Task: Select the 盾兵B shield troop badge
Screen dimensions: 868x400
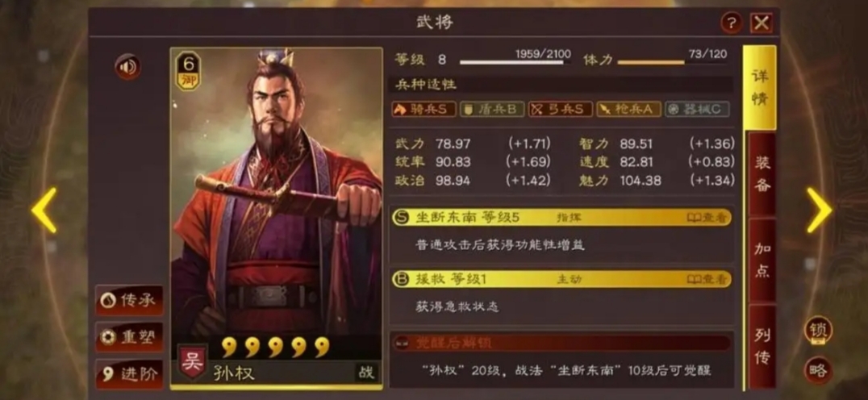Action: 492,109
